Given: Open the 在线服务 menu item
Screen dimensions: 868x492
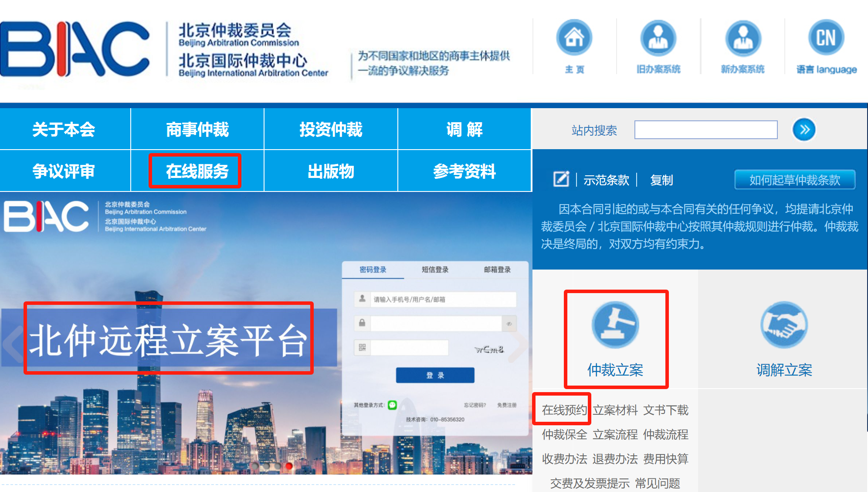Looking at the screenshot, I should point(197,171).
